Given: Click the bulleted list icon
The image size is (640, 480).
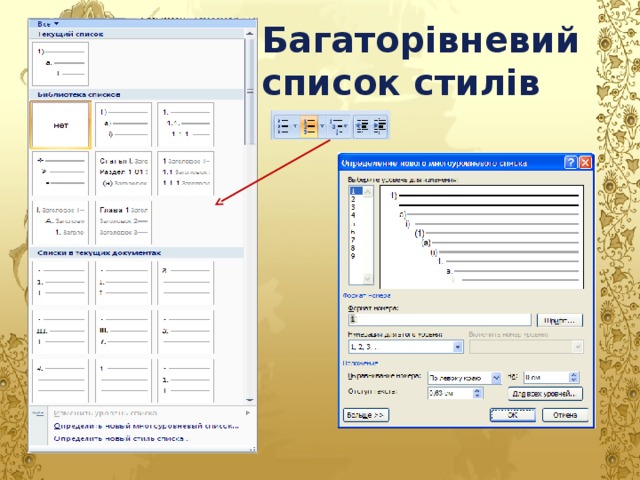Looking at the screenshot, I should click(x=282, y=126).
